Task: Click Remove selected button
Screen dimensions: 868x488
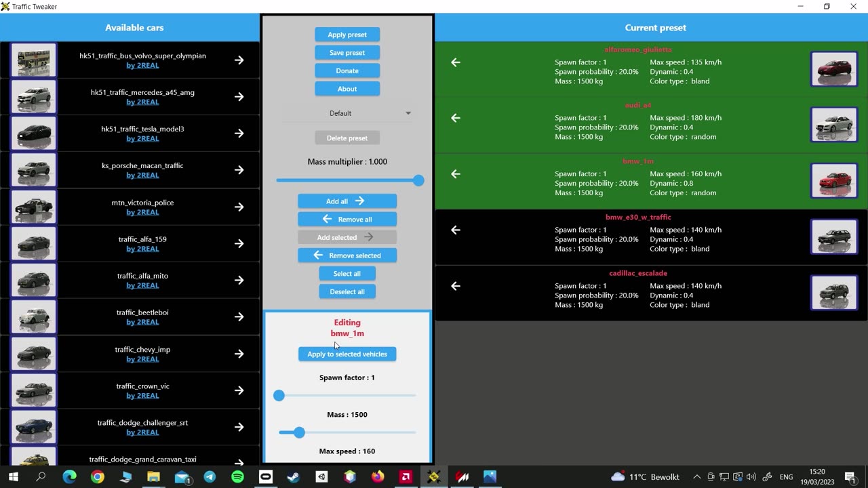Action: 347,256
